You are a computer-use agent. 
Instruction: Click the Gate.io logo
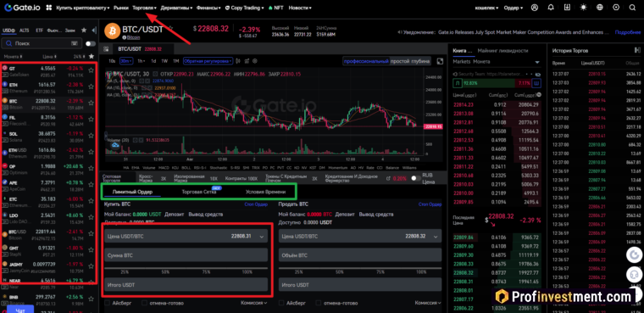[22, 8]
